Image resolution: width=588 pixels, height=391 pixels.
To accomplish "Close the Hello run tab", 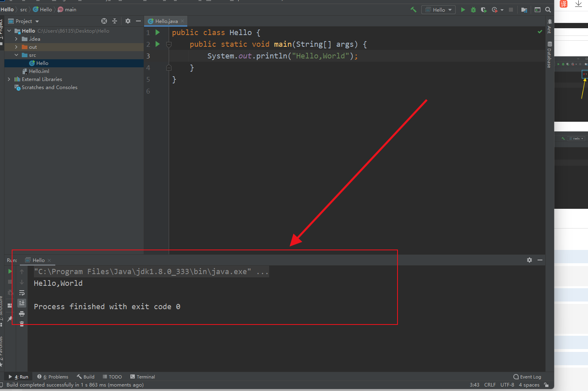I will (x=49, y=260).
